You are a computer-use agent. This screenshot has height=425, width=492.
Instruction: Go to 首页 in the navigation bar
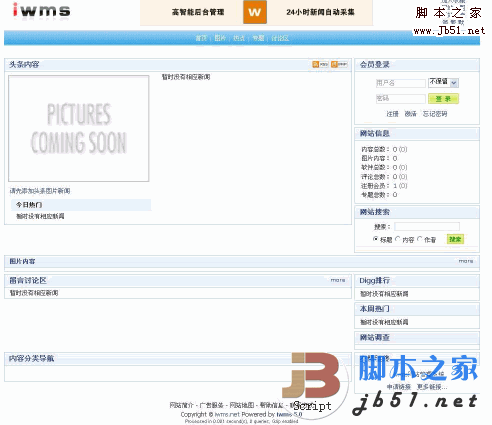point(201,38)
